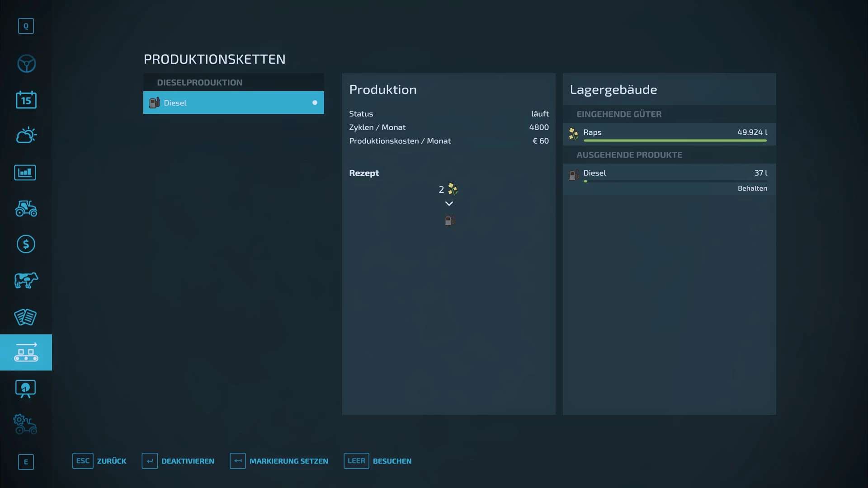Viewport: 868px width, 488px height.
Task: Open the vehicles tractor page
Action: 26,208
